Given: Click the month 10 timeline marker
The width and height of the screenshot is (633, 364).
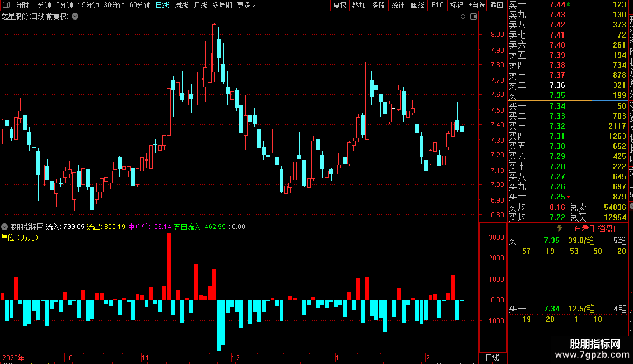Looking at the screenshot, I should coord(69,357).
